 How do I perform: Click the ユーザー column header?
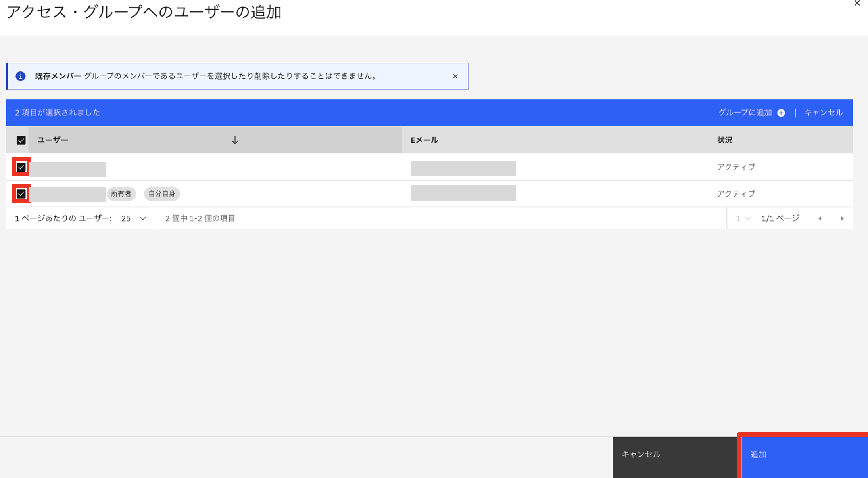point(53,140)
